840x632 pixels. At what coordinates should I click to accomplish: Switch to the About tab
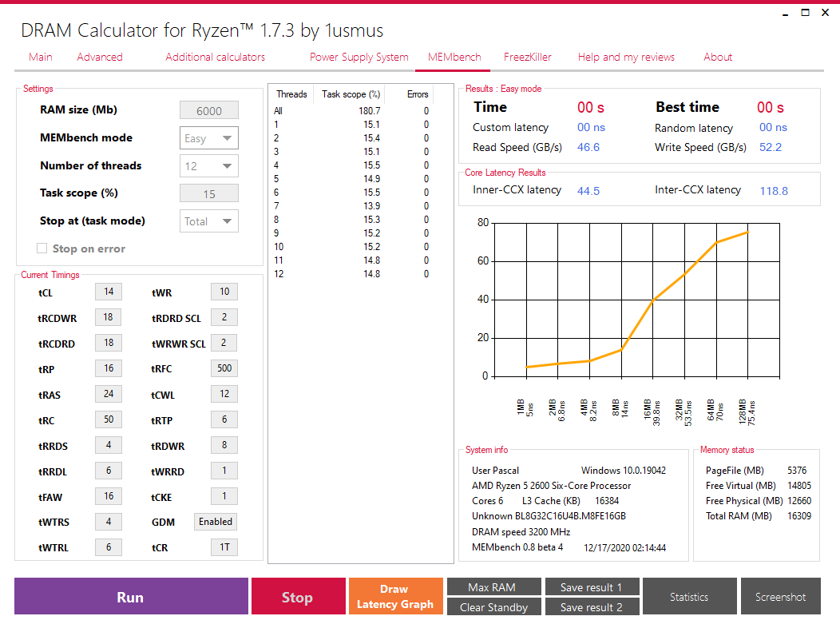click(x=718, y=57)
